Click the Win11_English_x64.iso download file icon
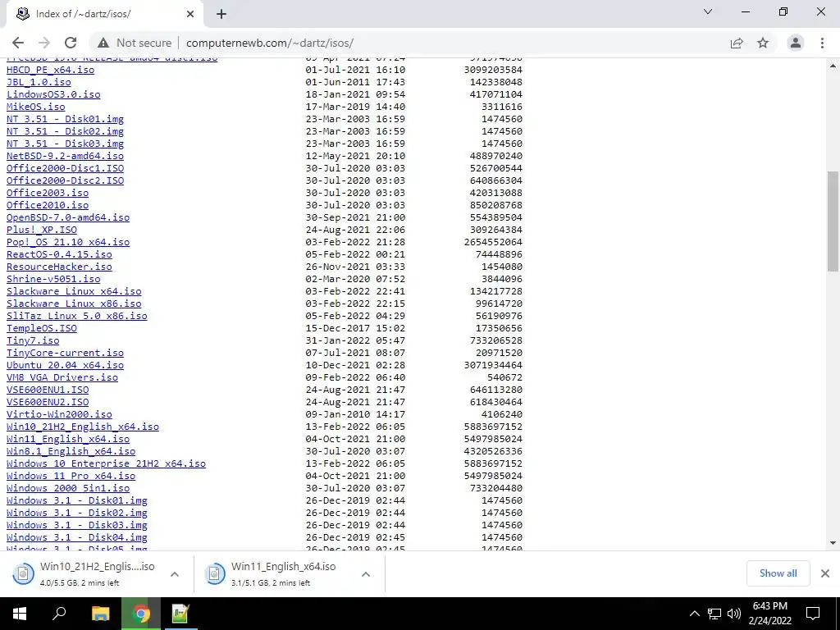 pyautogui.click(x=215, y=573)
